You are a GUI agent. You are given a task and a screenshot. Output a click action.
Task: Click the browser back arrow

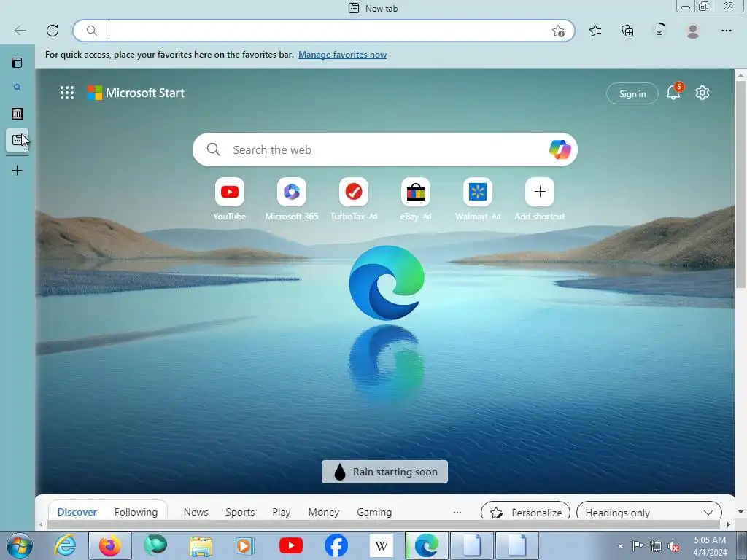click(x=20, y=31)
